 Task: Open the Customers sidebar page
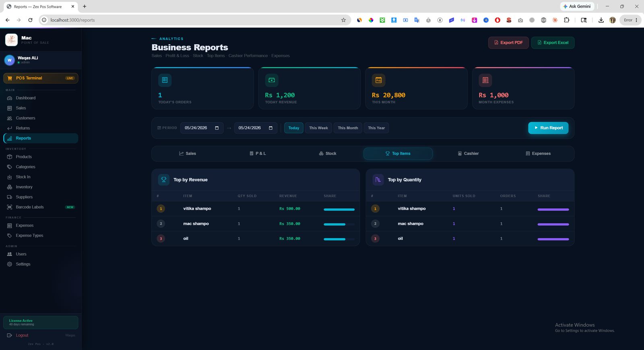click(x=41, y=118)
